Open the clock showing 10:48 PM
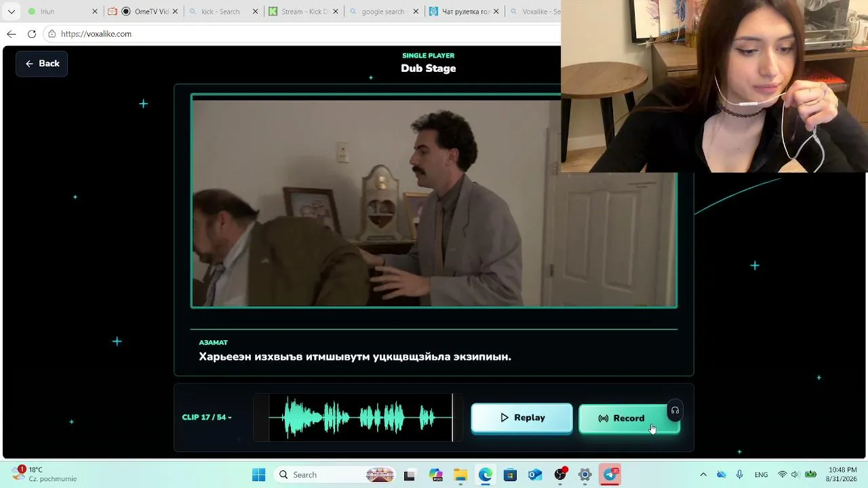This screenshot has height=488, width=868. (842, 474)
